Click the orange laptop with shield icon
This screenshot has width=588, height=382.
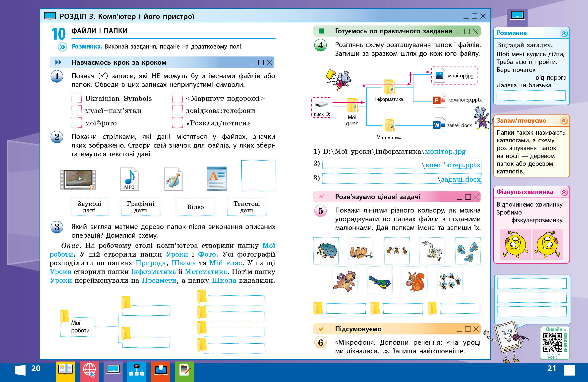point(161,370)
